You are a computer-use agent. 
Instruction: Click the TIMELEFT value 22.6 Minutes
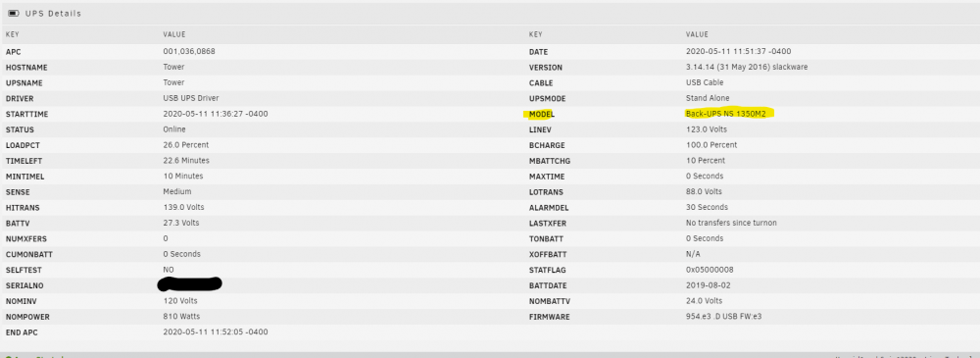pos(186,161)
